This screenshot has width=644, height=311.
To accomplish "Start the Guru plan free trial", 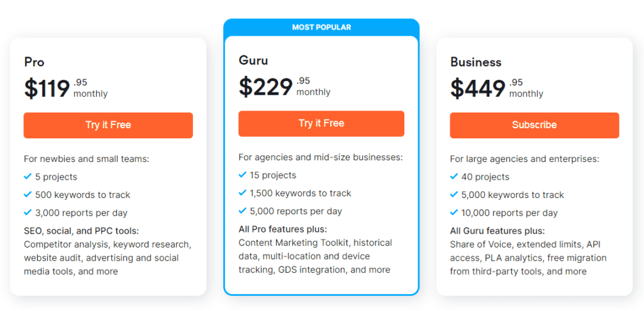I will click(x=321, y=124).
